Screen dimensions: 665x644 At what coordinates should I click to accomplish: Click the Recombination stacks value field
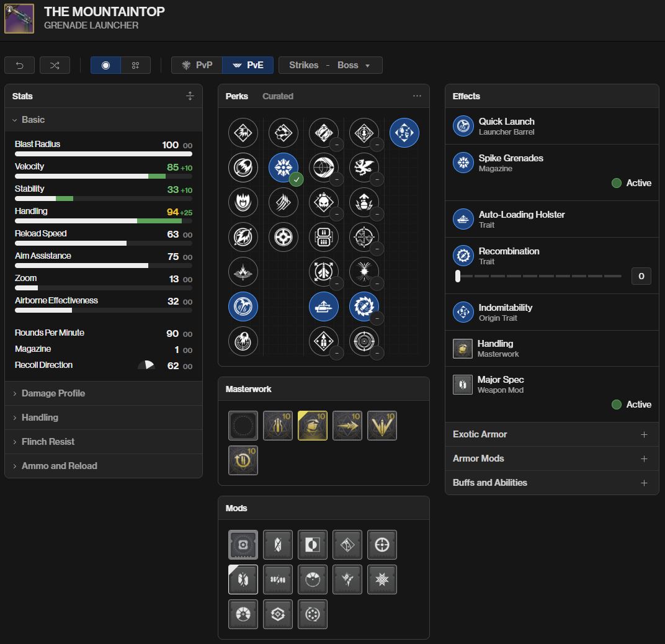click(x=641, y=276)
